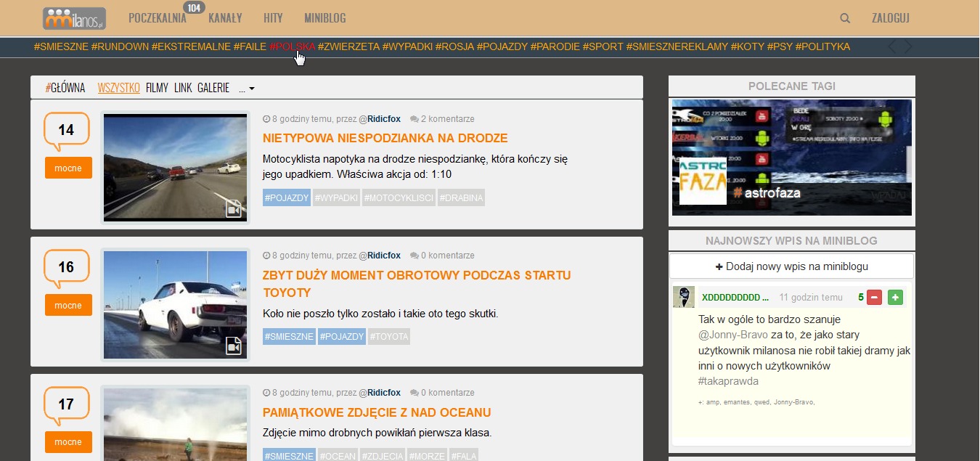
Task: Expand the '...' filter dropdown
Action: coord(247,89)
